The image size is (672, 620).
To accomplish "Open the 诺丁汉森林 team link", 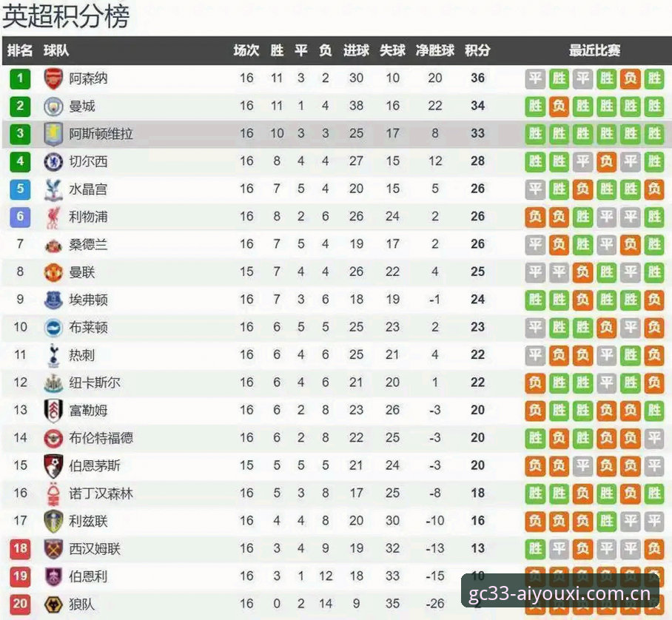I will click(101, 493).
